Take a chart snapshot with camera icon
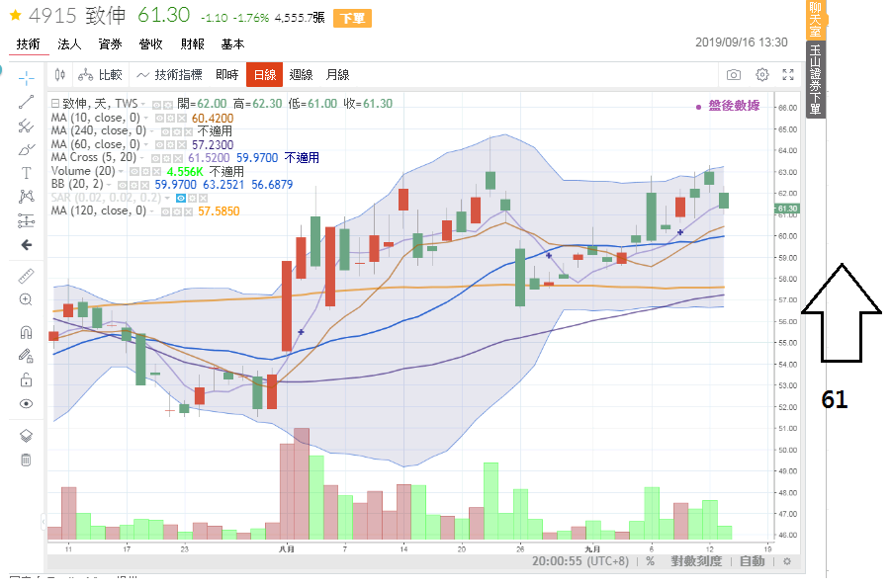 point(734,75)
